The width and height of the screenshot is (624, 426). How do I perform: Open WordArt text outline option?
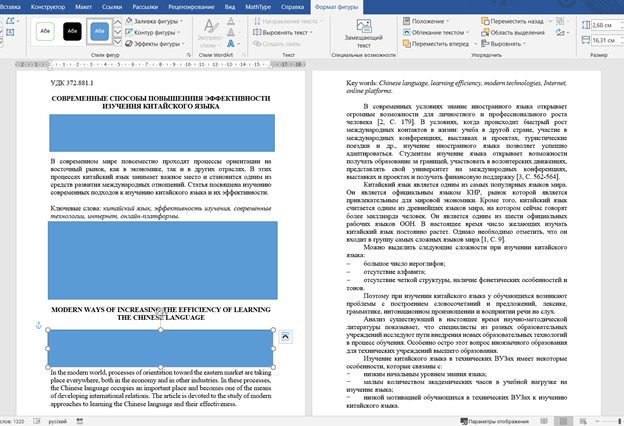(x=231, y=32)
